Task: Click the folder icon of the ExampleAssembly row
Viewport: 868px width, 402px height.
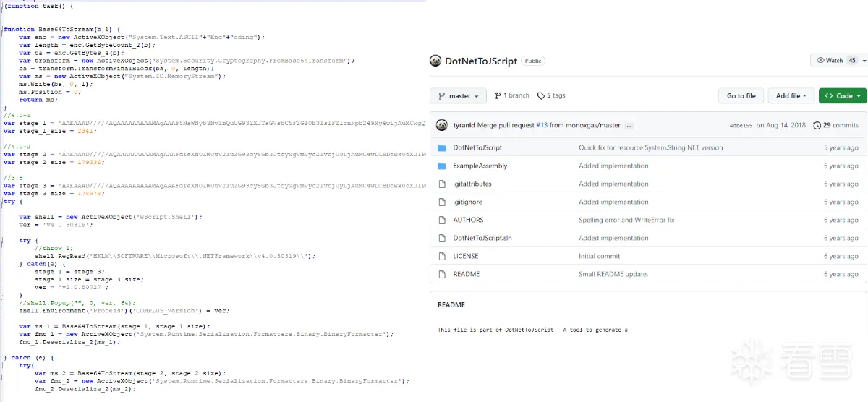Action: (x=441, y=166)
